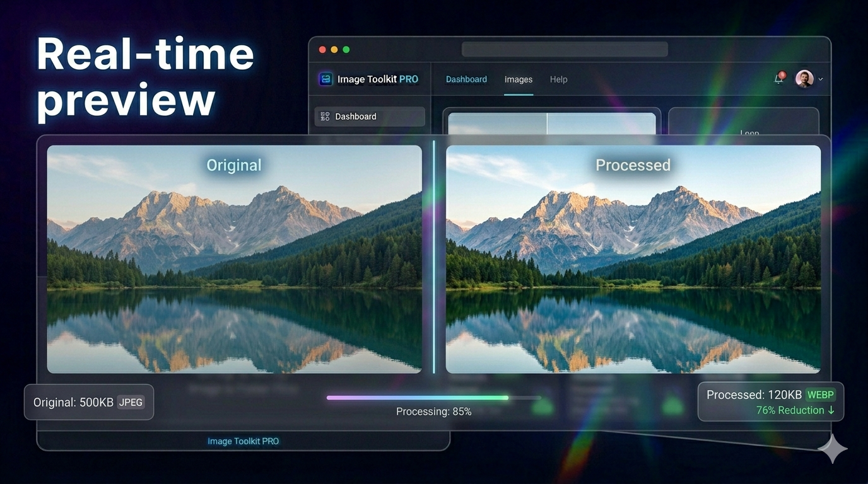Click the Processed mountain image
The height and width of the screenshot is (484, 868).
[633, 259]
